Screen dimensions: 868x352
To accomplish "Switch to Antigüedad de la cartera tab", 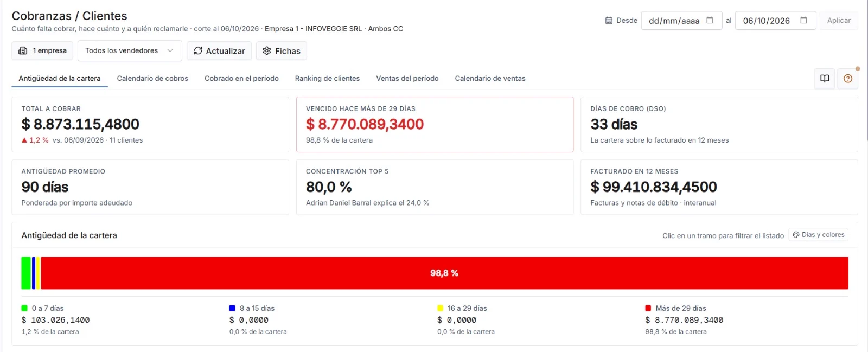I will (60, 79).
